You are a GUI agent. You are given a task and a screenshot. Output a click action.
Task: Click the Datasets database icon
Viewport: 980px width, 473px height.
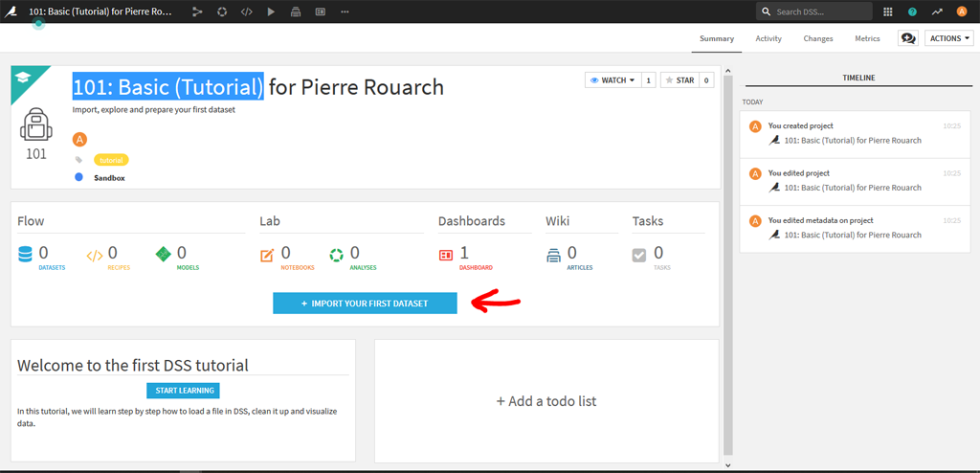tap(25, 256)
